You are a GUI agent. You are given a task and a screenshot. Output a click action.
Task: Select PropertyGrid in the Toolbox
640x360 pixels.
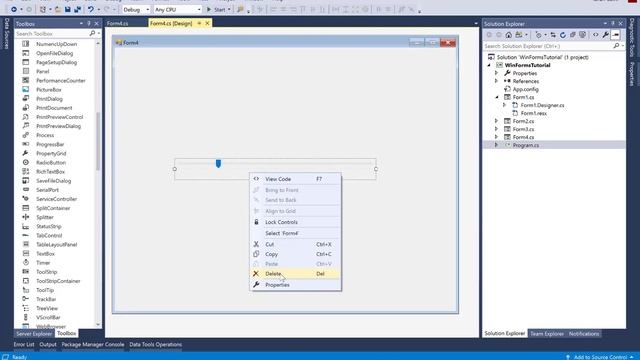click(x=51, y=153)
